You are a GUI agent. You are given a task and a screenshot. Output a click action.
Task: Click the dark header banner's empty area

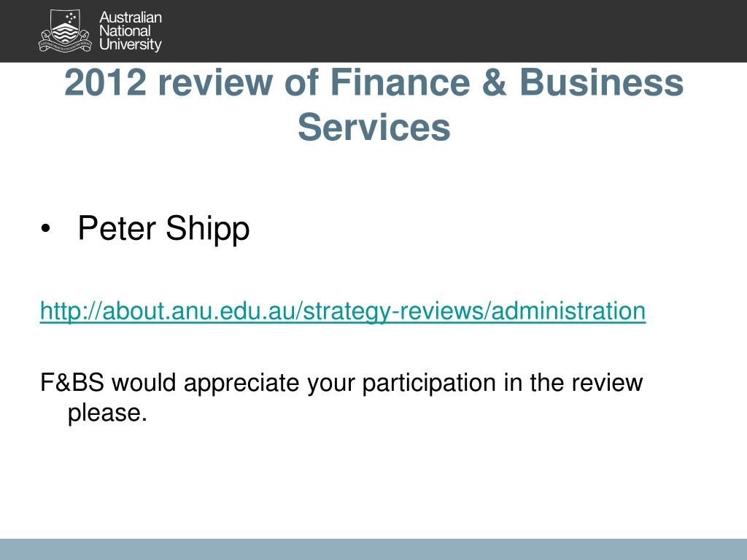(452, 31)
